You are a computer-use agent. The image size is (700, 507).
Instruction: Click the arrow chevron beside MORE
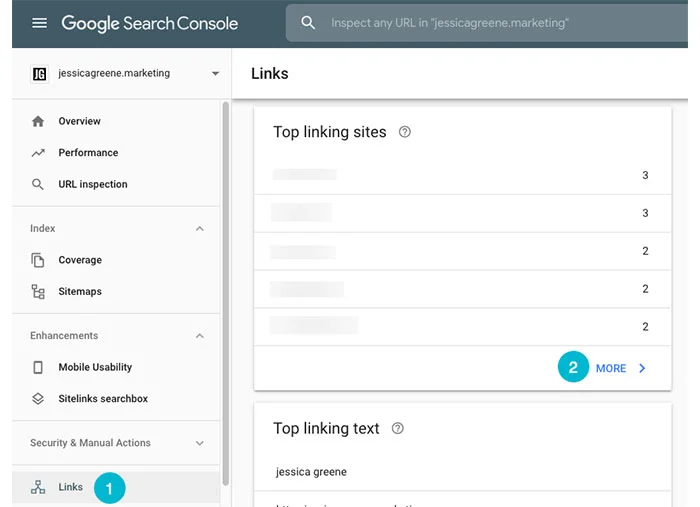tap(642, 368)
